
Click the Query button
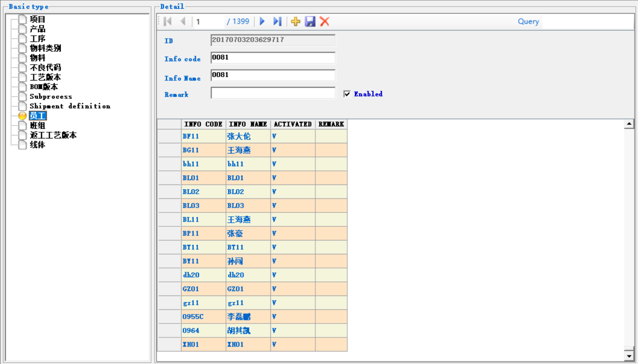(x=528, y=21)
